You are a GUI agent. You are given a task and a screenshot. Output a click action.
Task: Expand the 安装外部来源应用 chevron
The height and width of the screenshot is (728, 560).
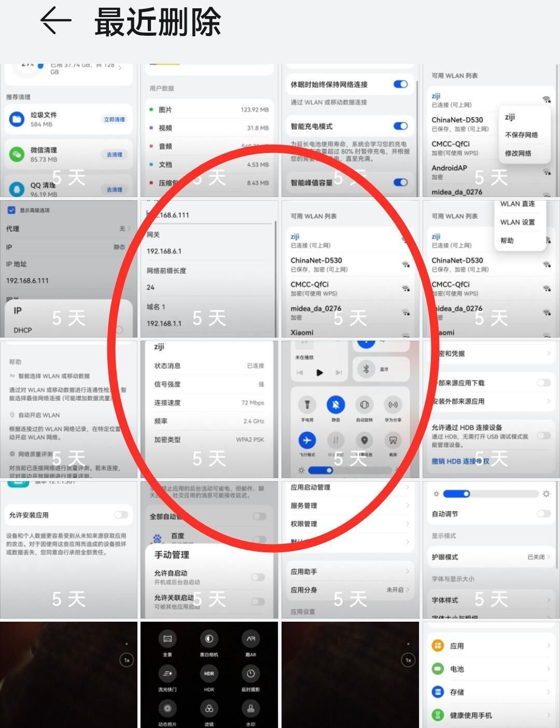tap(549, 401)
